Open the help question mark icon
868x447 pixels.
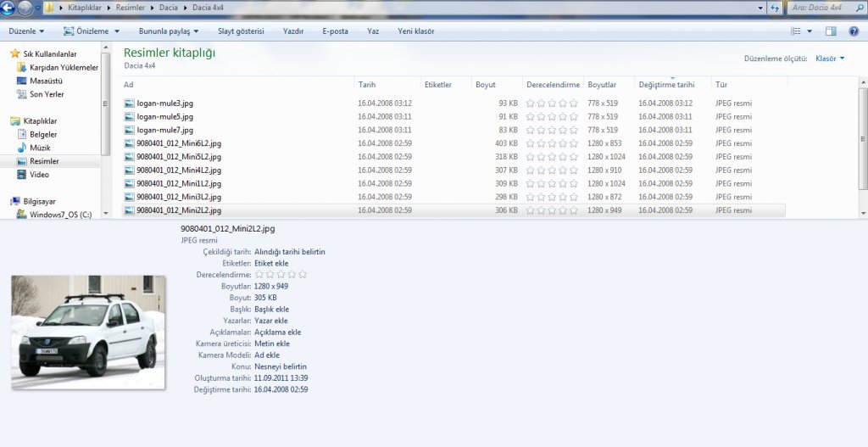point(854,31)
